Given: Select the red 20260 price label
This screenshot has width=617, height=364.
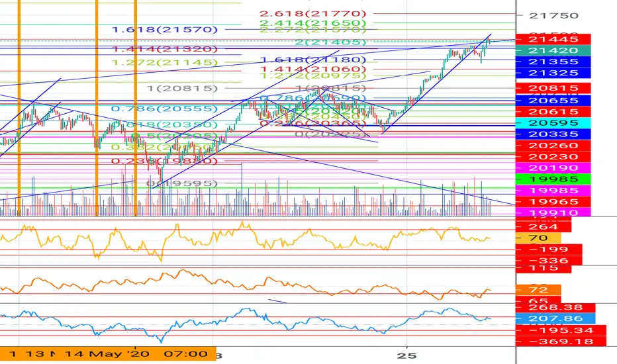Looking at the screenshot, I should point(553,146).
